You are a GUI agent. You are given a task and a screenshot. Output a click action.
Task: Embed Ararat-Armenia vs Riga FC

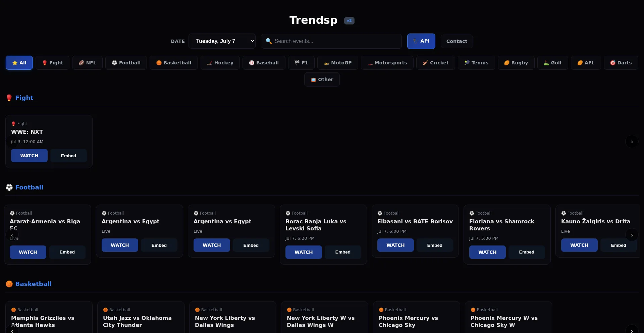(x=67, y=252)
